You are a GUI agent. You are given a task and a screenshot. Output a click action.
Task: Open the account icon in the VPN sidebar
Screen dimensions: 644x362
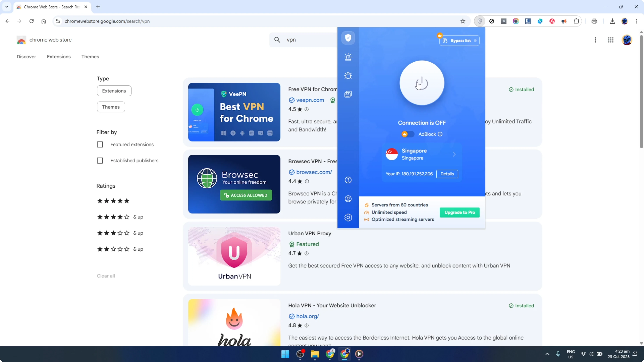348,198
